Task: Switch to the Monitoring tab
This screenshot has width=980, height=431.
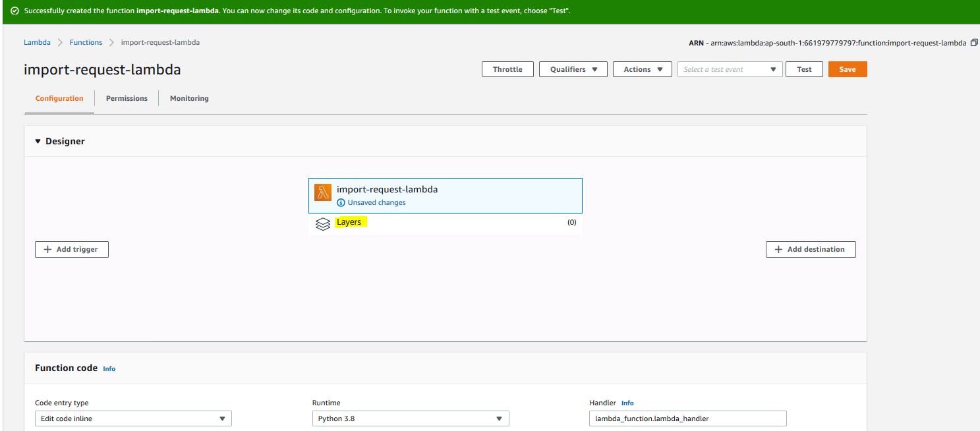Action: click(189, 98)
